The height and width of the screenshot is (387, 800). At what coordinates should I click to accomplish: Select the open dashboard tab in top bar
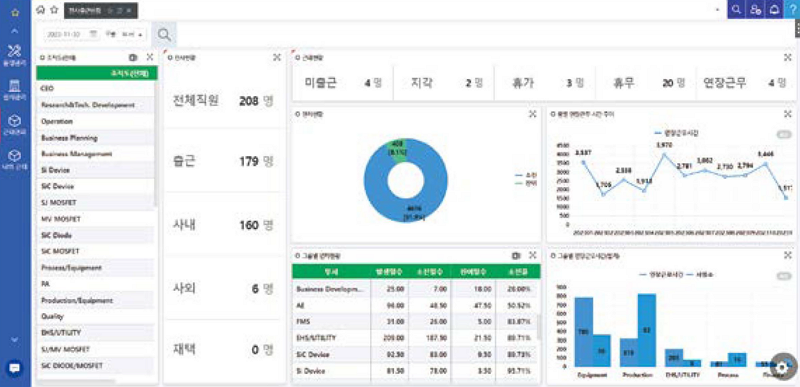(x=101, y=10)
